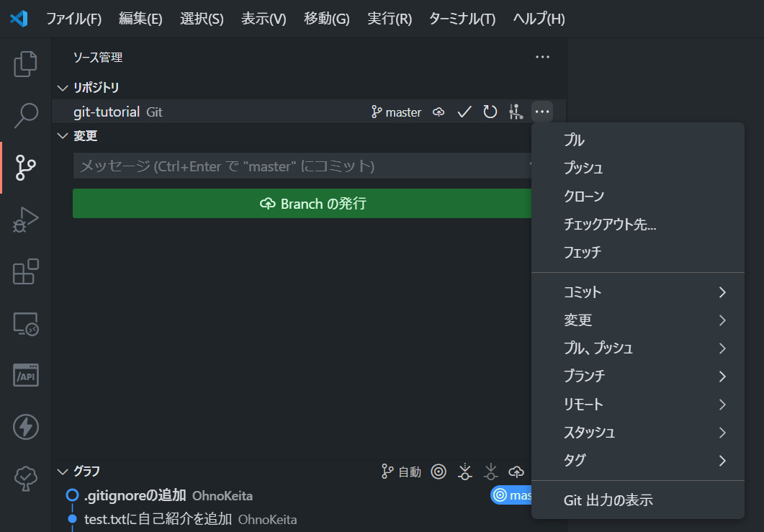Viewport: 764px width, 532px height.
Task: Open the 移動(G) menu
Action: click(326, 19)
